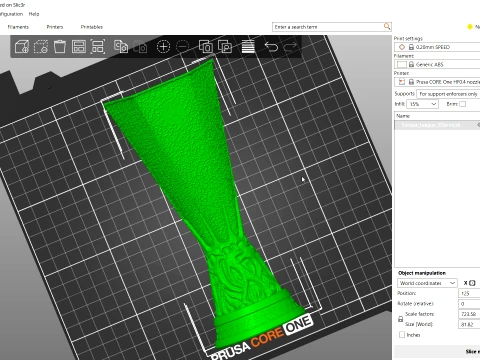The width and height of the screenshot is (480, 360).
Task: Click the Arrange plate icon
Action: point(79,47)
